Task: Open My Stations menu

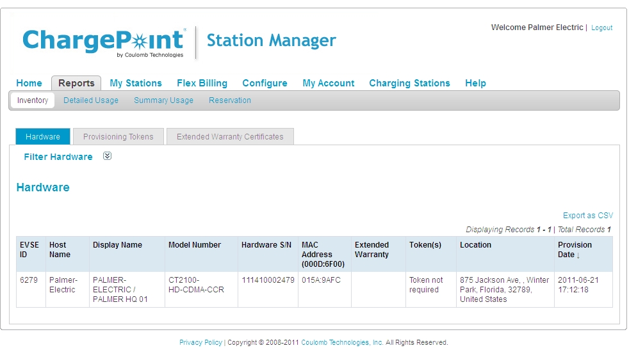Action: tap(136, 83)
